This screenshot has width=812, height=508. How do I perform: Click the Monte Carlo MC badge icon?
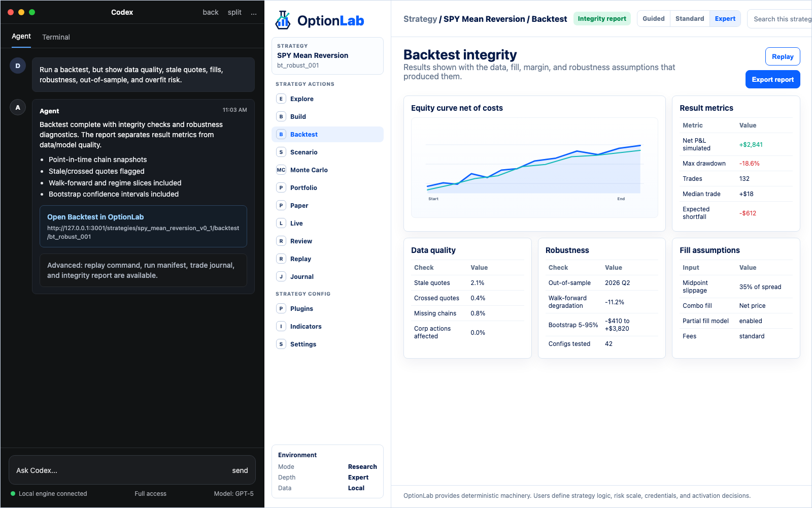(x=281, y=170)
